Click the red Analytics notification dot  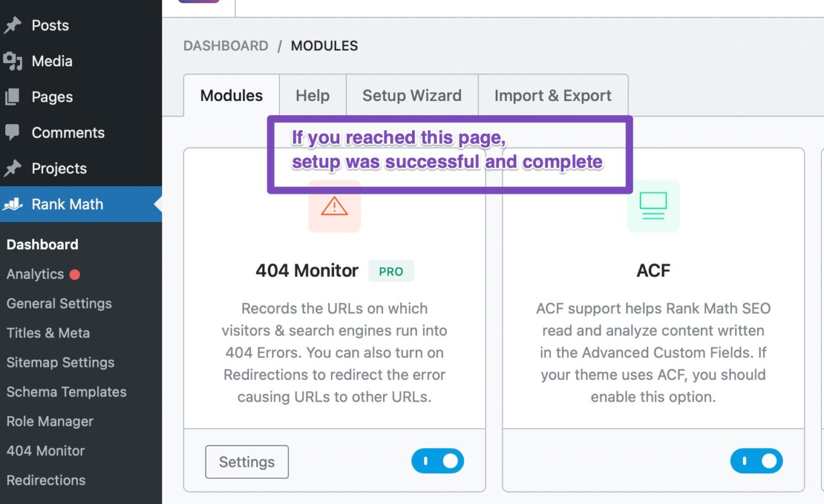[x=75, y=274]
